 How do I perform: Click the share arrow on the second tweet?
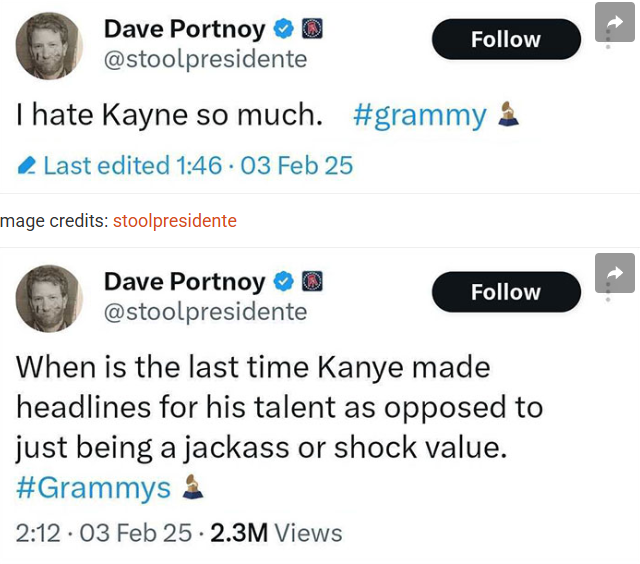(615, 272)
